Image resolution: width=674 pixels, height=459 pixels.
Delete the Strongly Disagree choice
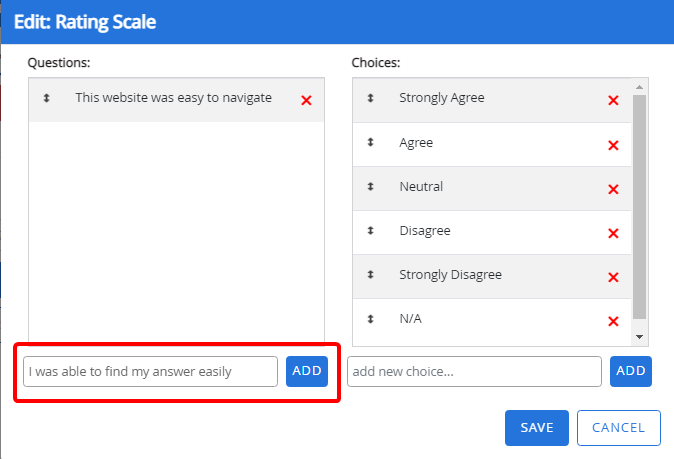613,277
